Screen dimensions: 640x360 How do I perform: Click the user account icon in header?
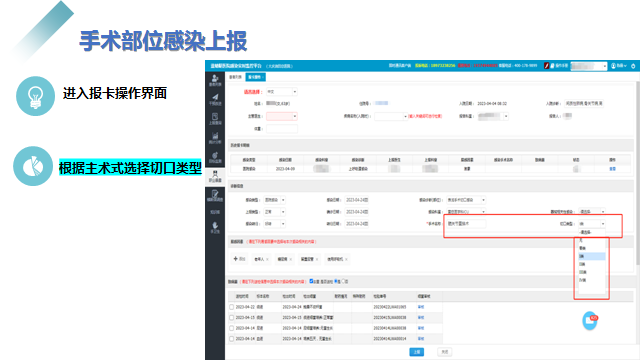(613, 66)
